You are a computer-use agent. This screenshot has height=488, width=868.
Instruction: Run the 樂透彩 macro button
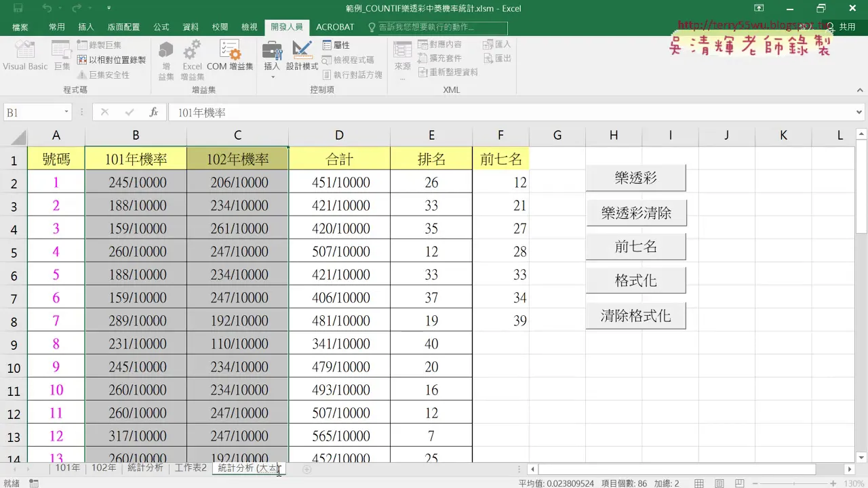(x=636, y=178)
